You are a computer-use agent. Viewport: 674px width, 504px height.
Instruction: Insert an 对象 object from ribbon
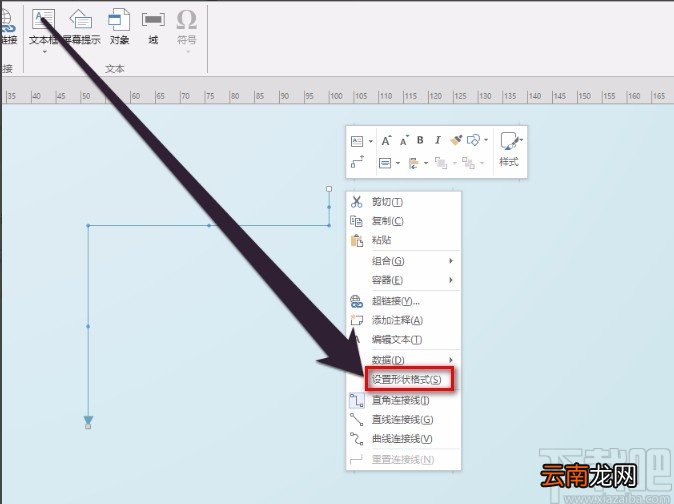tap(119, 27)
